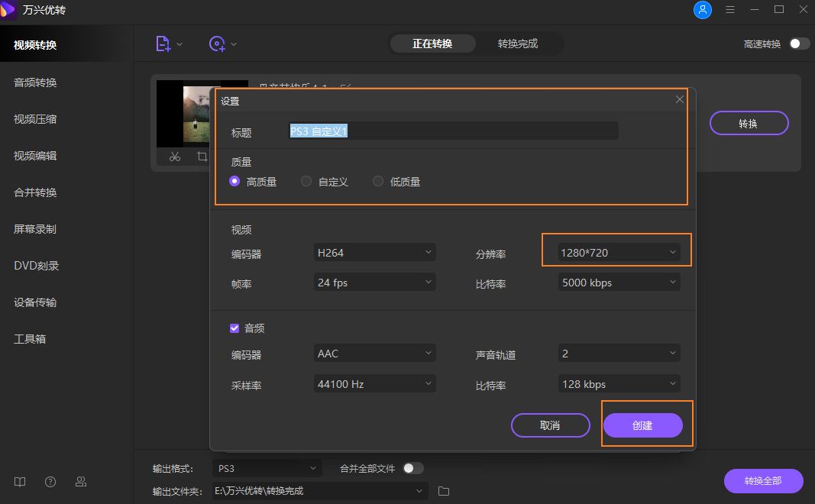Click the 转换 button
This screenshot has height=504, width=815.
pyautogui.click(x=749, y=123)
